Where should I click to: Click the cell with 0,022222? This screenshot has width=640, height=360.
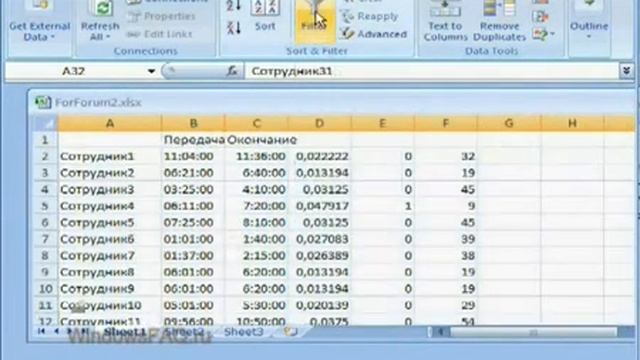pos(320,156)
